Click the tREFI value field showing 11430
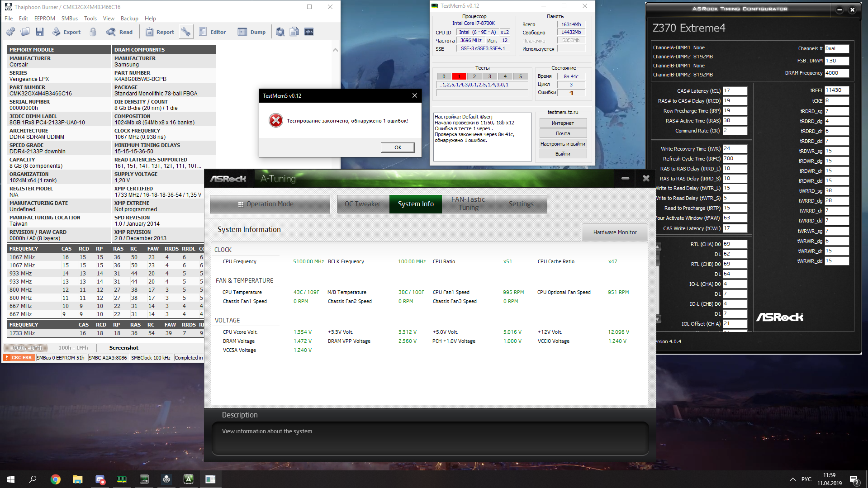Image resolution: width=868 pixels, height=488 pixels. (x=837, y=90)
